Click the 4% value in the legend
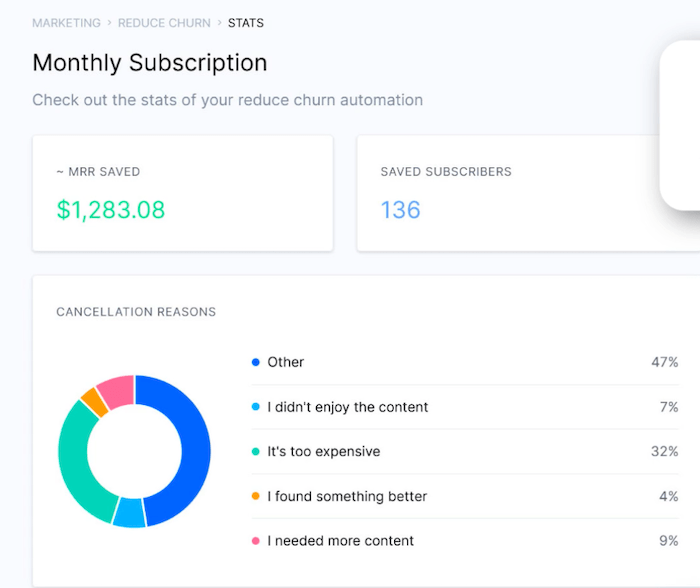700x588 pixels. (x=669, y=496)
